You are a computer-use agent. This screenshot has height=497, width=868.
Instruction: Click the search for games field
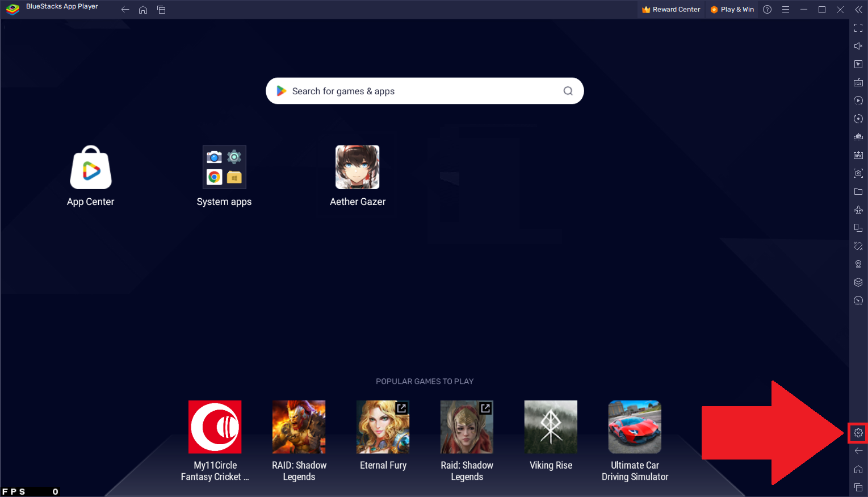coord(424,91)
